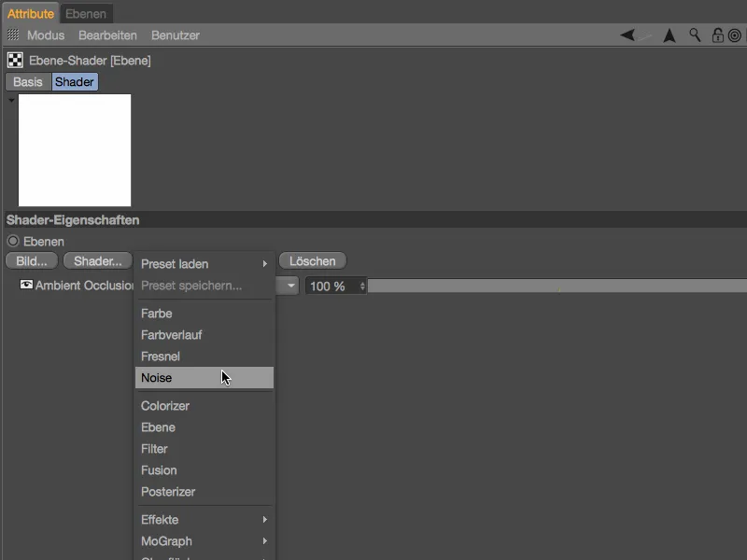Toggle the lock element icon

click(717, 35)
